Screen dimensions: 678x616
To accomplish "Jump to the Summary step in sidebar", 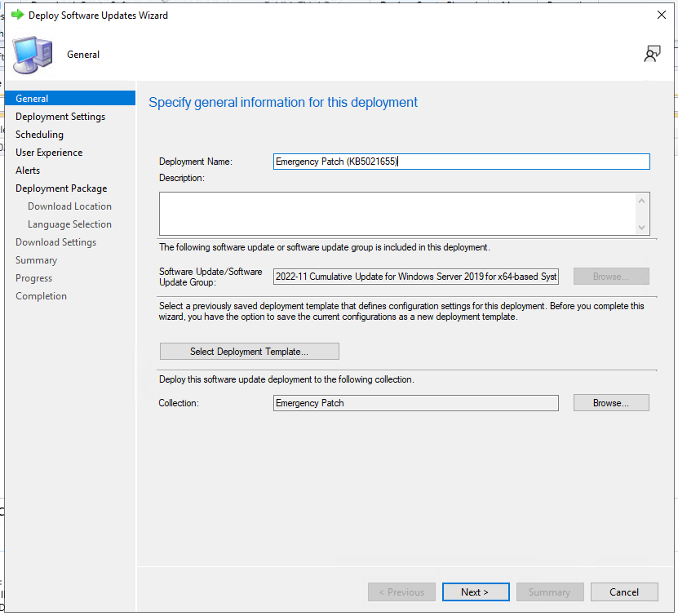I will point(37,260).
